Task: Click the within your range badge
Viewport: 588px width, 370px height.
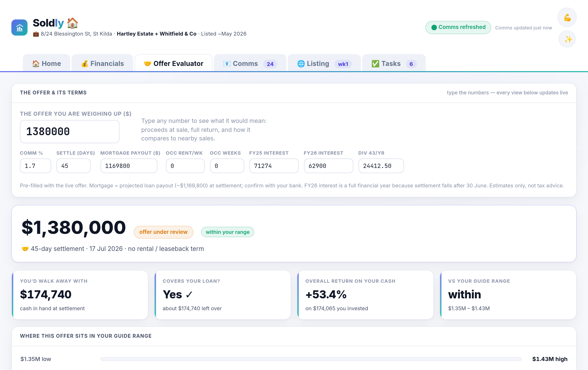Action: tap(227, 232)
